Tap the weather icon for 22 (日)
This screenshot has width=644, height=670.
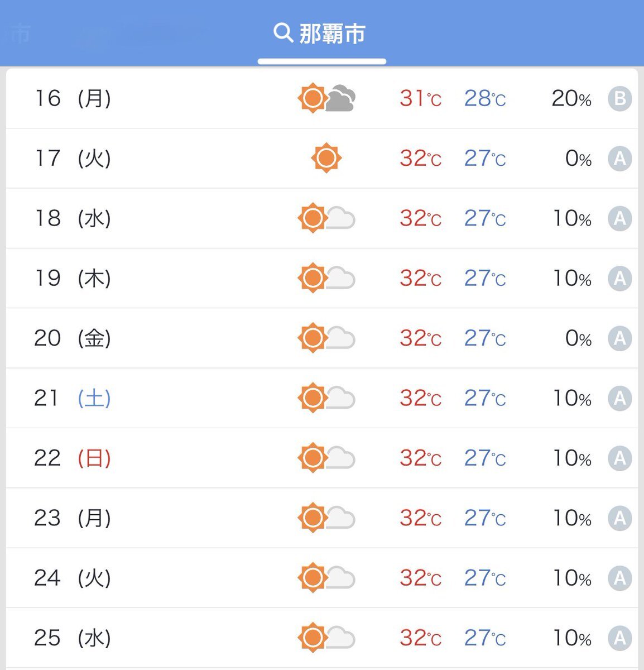pyautogui.click(x=327, y=458)
